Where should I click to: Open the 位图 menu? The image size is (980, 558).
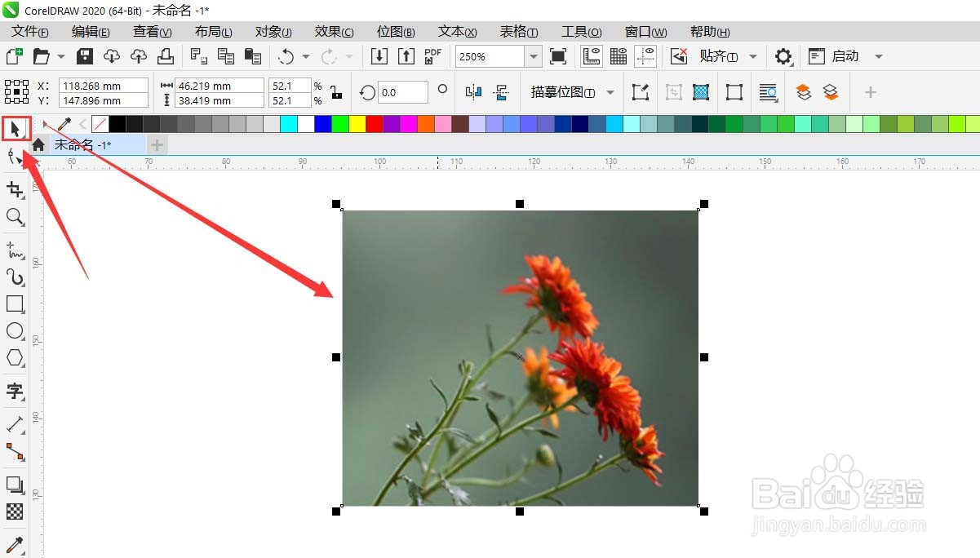pos(394,31)
